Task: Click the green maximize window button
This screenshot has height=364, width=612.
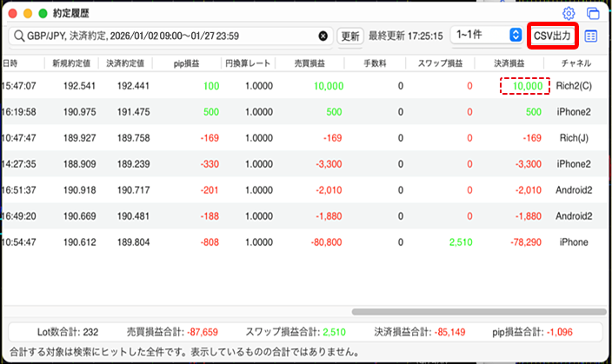Action: point(43,14)
